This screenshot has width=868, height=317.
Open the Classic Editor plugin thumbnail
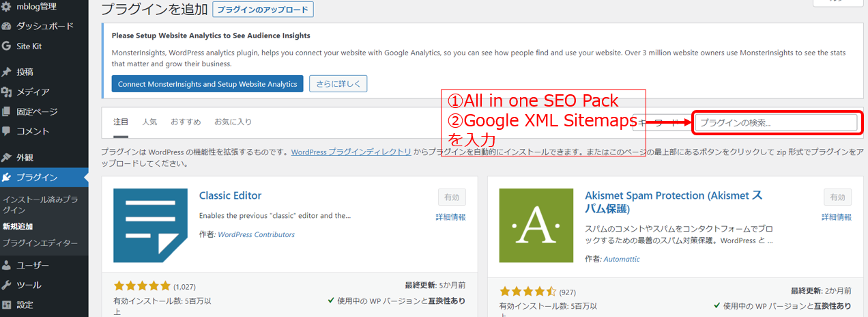point(150,225)
